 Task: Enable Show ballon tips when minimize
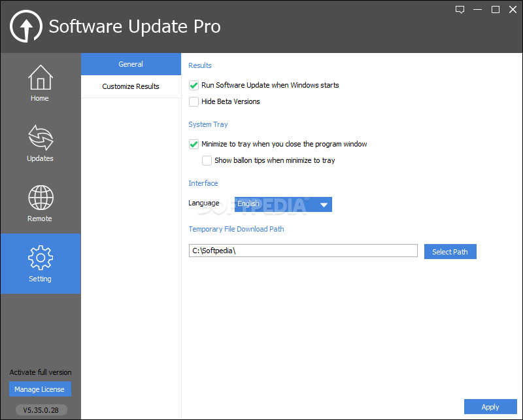point(207,160)
